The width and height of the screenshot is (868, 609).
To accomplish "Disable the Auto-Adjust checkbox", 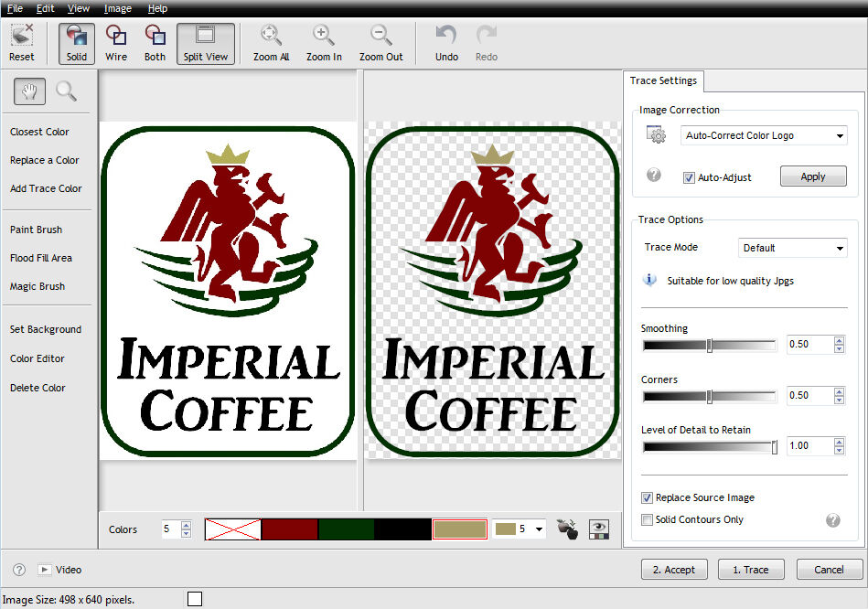I will [689, 177].
